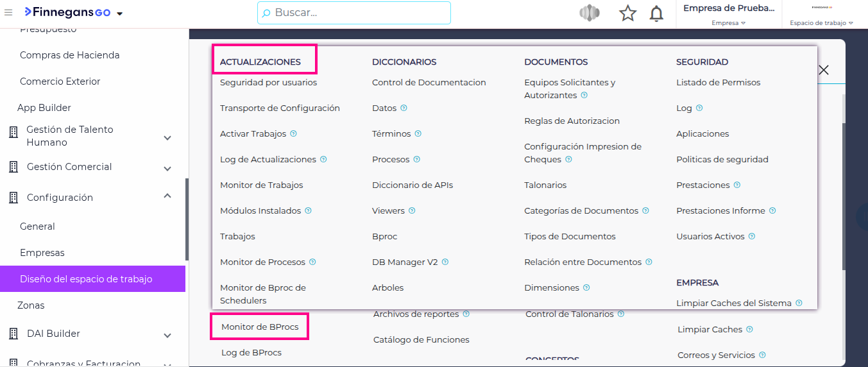
Task: Click the voice assistant icon
Action: click(589, 13)
